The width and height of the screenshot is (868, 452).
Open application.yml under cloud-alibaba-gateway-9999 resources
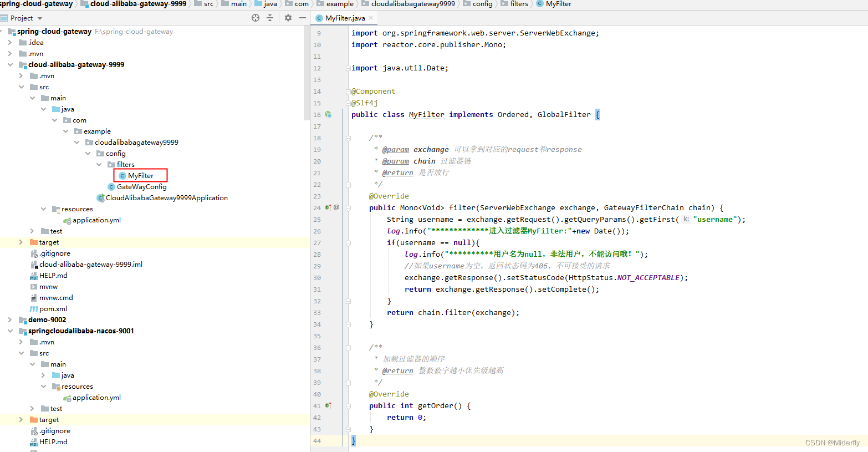(96, 220)
